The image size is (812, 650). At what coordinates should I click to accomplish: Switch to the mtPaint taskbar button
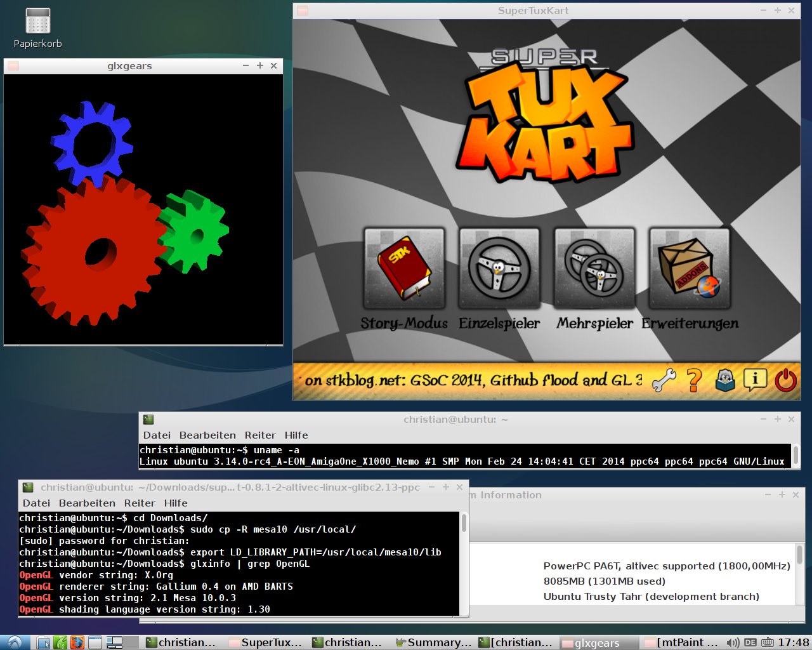pyautogui.click(x=681, y=642)
